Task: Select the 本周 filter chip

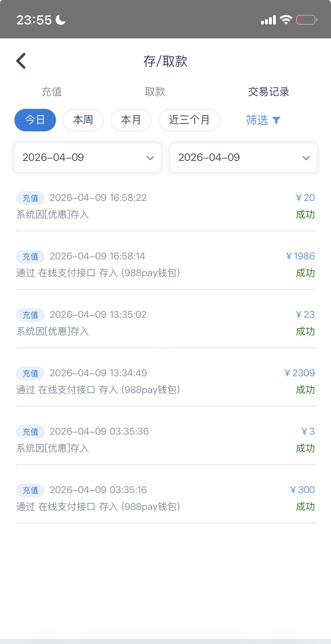Action: pos(83,120)
